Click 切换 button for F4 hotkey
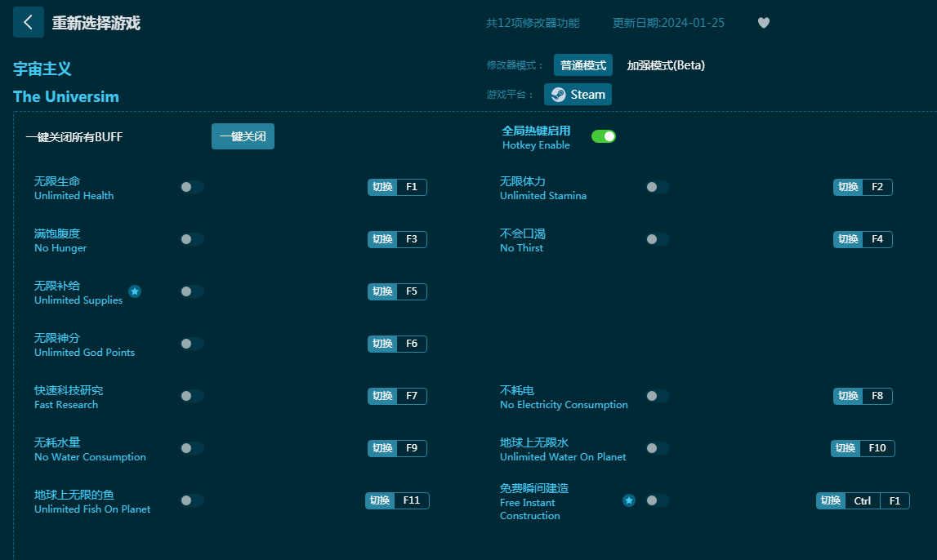This screenshot has height=560, width=937. coord(848,239)
